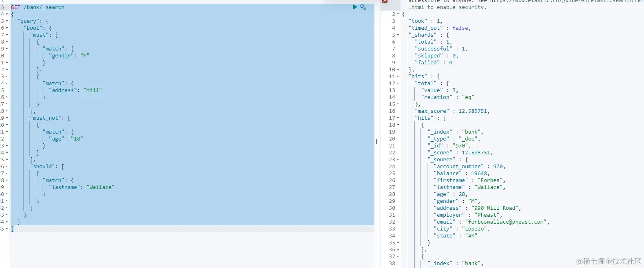The width and height of the screenshot is (644, 268).
Task: Fold the first hit object on response line 18
Action: point(398,125)
